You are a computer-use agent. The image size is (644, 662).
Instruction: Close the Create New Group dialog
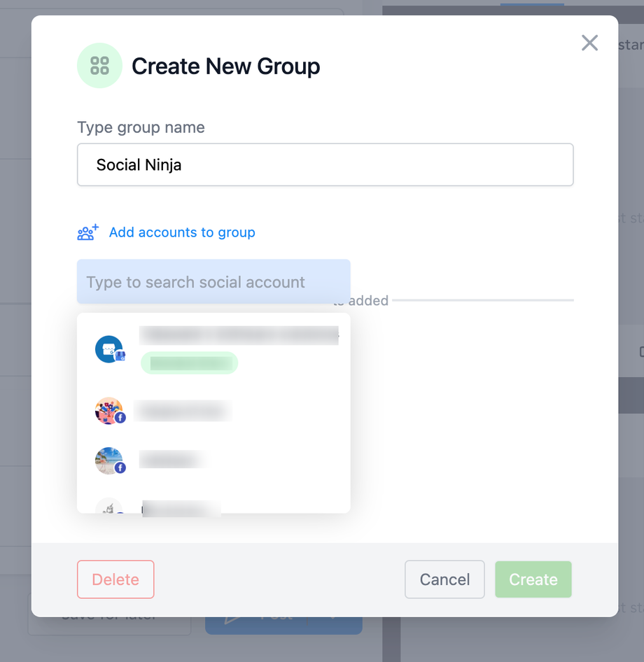[x=589, y=43]
